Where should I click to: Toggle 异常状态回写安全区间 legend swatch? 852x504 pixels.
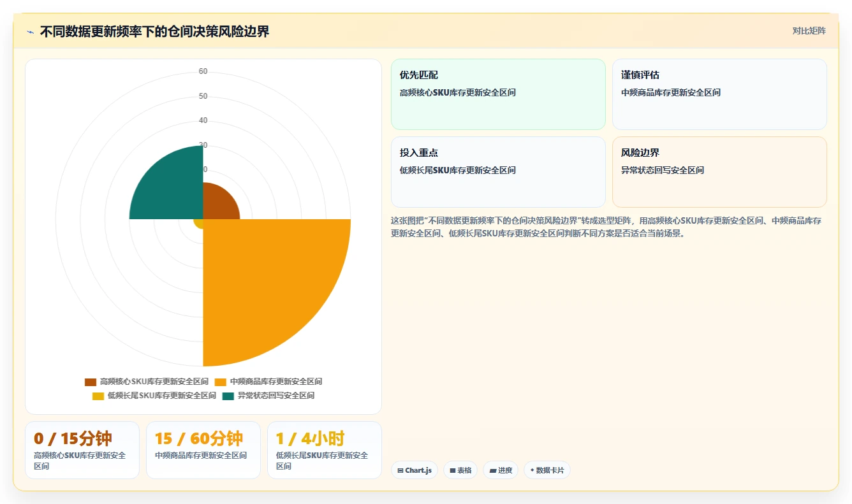point(228,396)
